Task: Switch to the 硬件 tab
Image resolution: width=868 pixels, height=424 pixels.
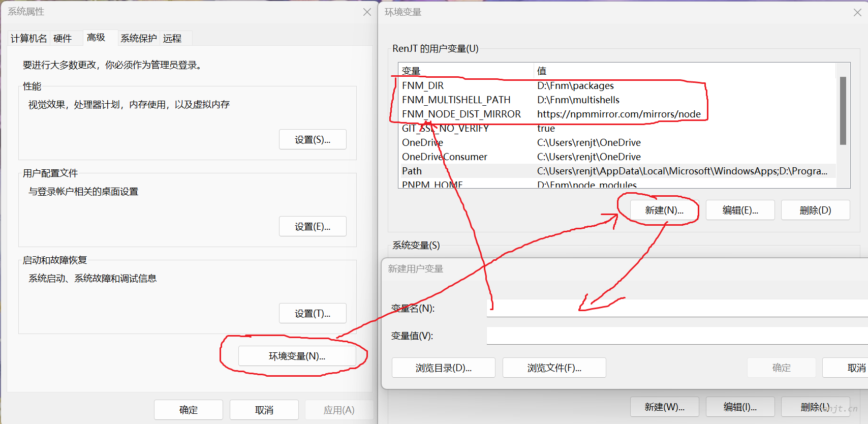Action: coord(63,39)
